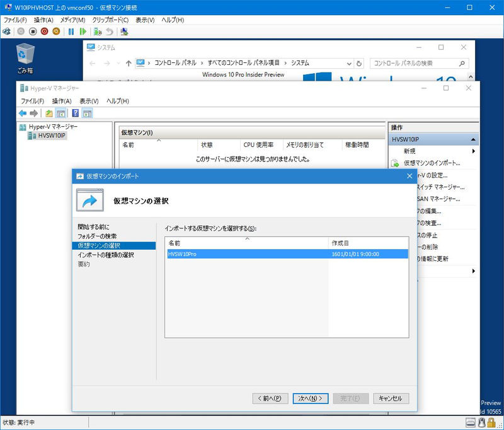Click the Revert (undo arrow) toolbar icon
This screenshot has width=504, height=430.
[x=110, y=32]
